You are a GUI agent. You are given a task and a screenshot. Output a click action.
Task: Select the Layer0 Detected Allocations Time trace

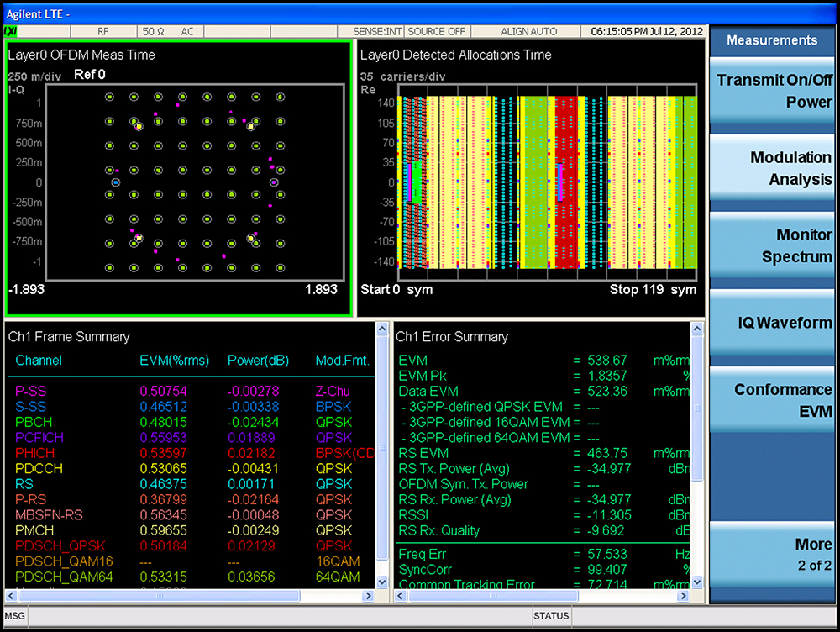[x=548, y=182]
